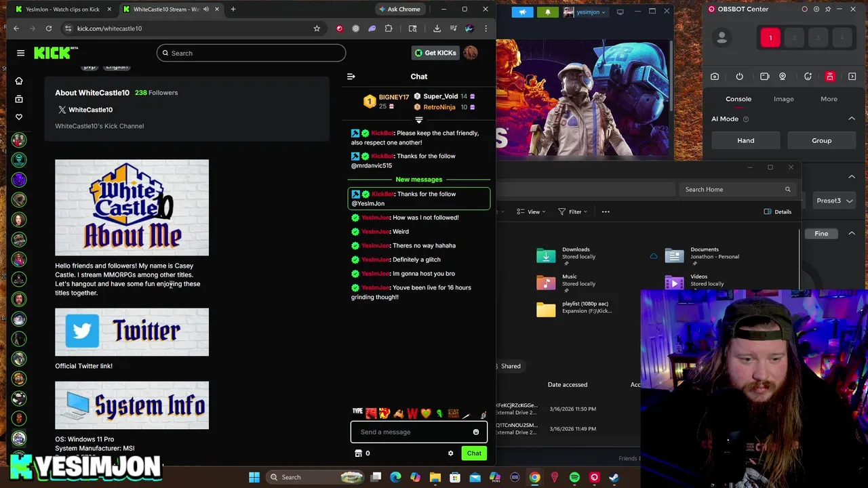This screenshot has width=868, height=488.
Task: Enable Group AI mode in OBSBOT
Action: click(x=822, y=140)
